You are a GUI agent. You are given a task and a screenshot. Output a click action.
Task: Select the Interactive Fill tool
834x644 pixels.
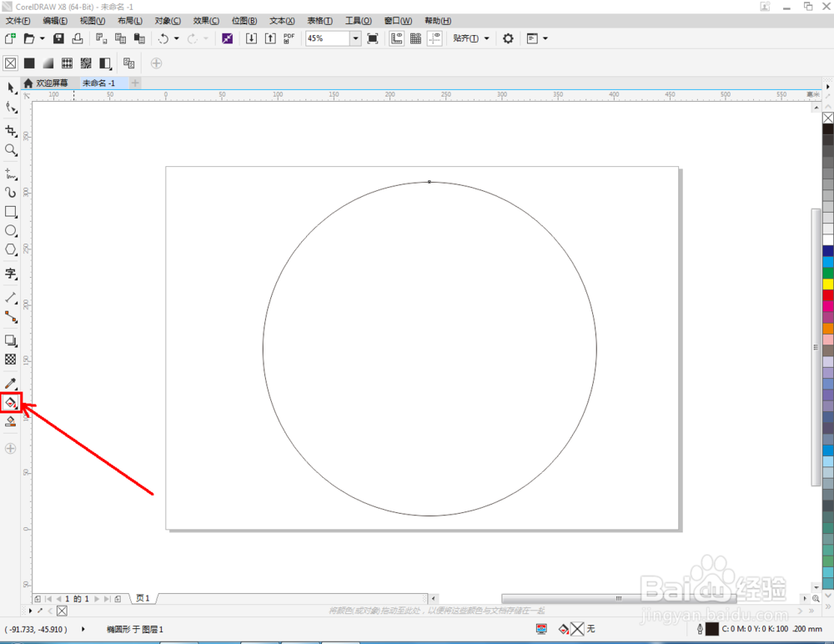click(x=11, y=402)
